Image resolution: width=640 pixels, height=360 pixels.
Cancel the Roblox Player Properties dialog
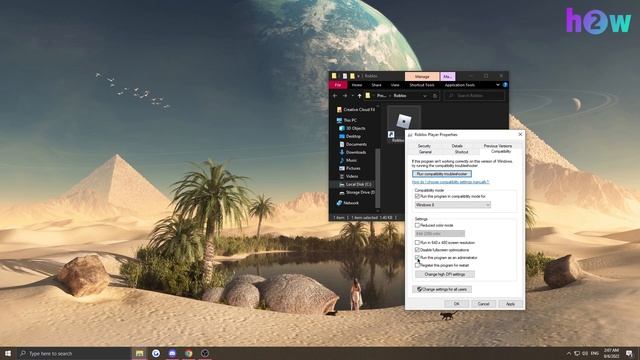(483, 304)
